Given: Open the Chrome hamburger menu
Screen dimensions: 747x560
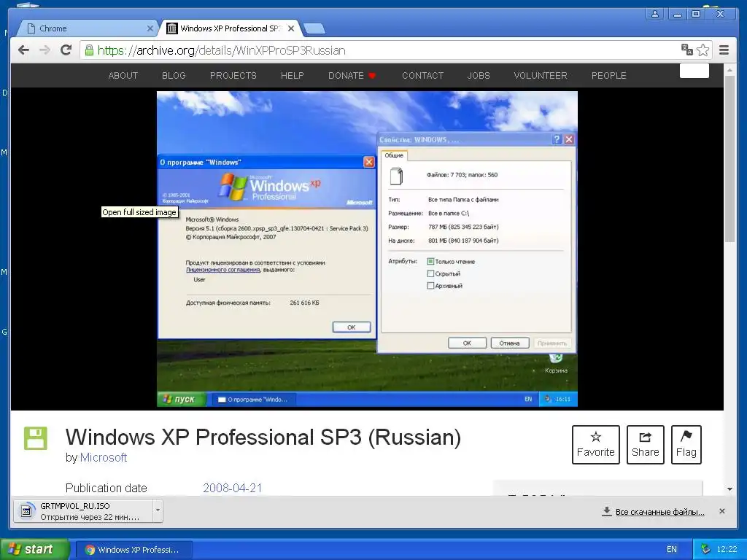Looking at the screenshot, I should pos(724,50).
